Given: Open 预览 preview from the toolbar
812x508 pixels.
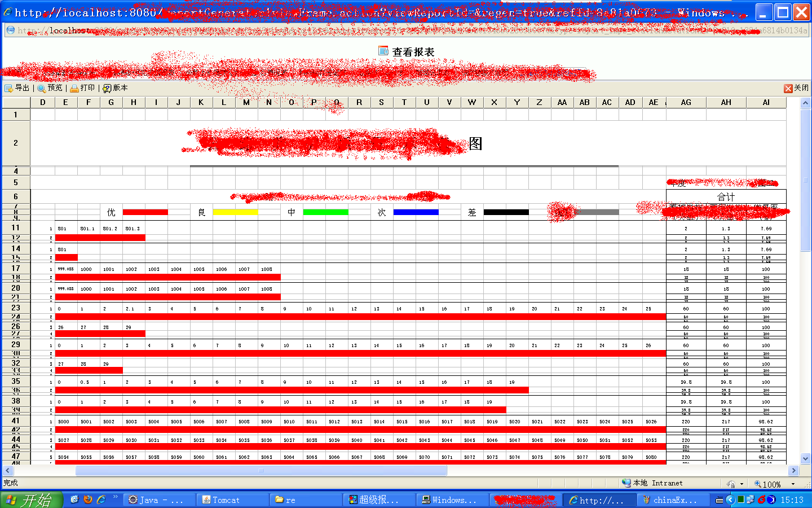Looking at the screenshot, I should click(x=50, y=88).
